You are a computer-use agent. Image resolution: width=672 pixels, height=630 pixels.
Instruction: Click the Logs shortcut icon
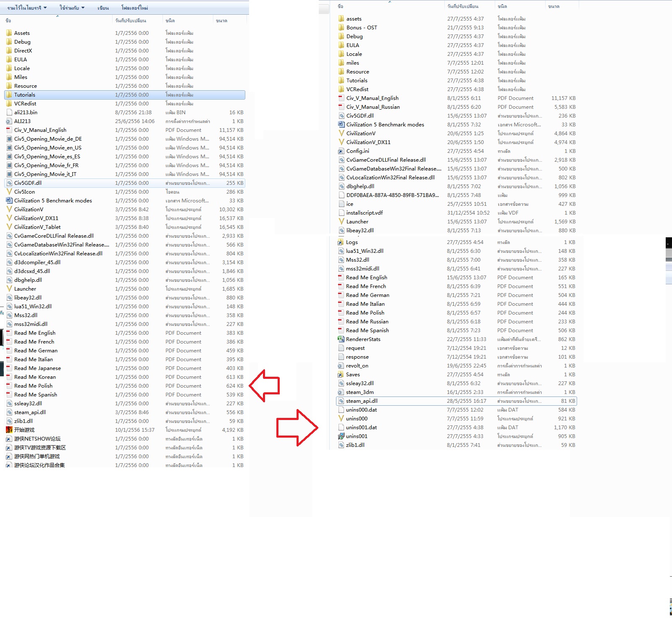click(x=341, y=242)
